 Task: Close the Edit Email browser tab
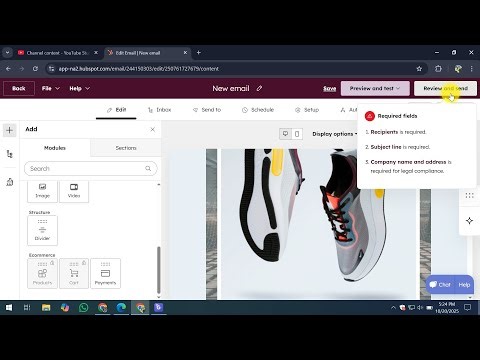pyautogui.click(x=185, y=53)
